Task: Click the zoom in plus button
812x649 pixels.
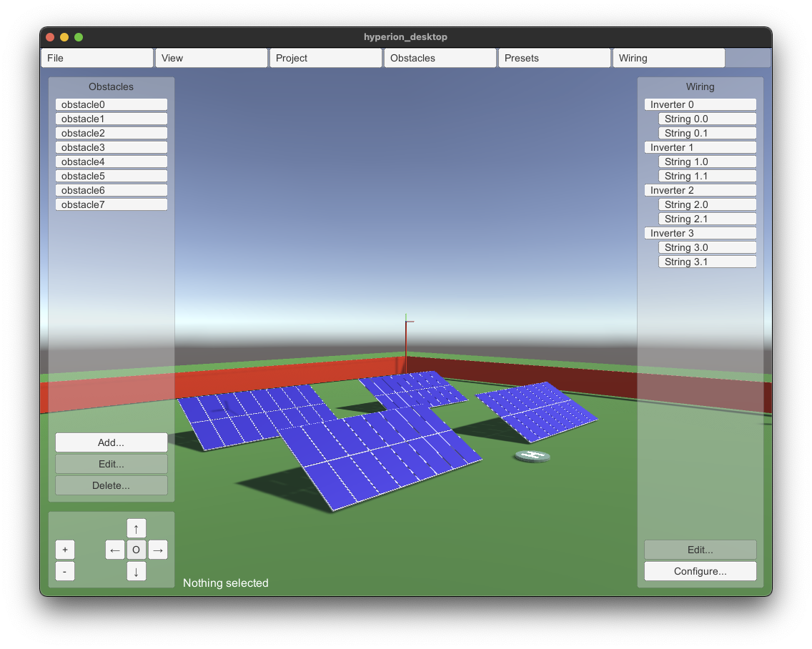Action: (x=65, y=550)
